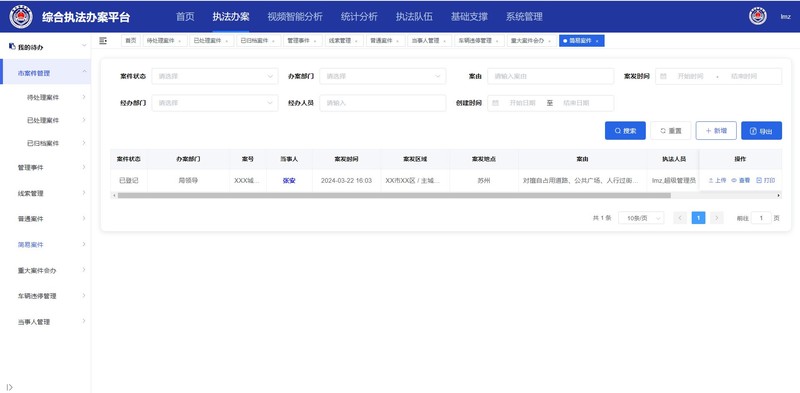The width and height of the screenshot is (800, 393).
Task: Close the 待处理案件 page tab
Action: tap(180, 41)
